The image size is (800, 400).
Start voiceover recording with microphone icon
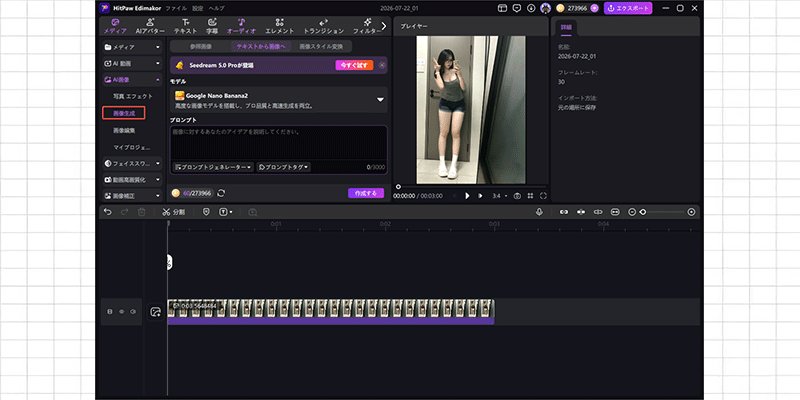coord(539,212)
